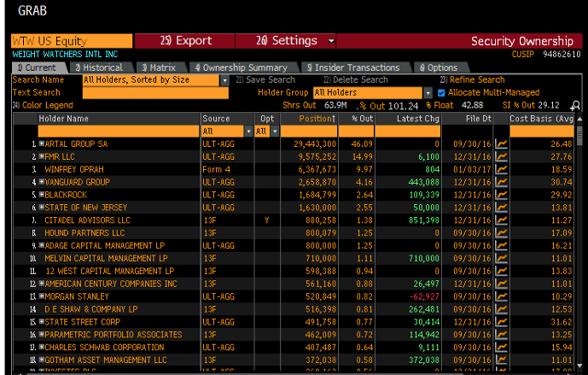The width and height of the screenshot is (588, 375).
Task: Click Delete Search
Action: [x=356, y=80]
